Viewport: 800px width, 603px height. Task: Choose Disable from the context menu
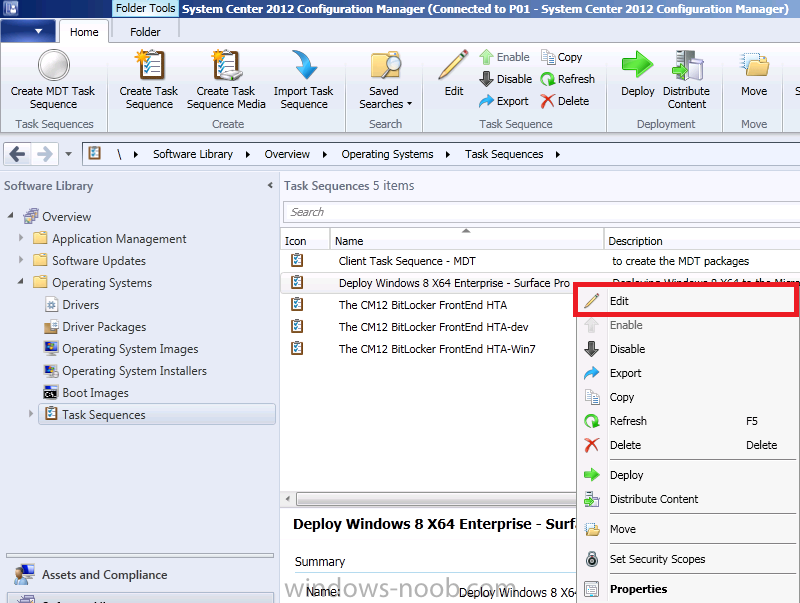tap(687, 349)
